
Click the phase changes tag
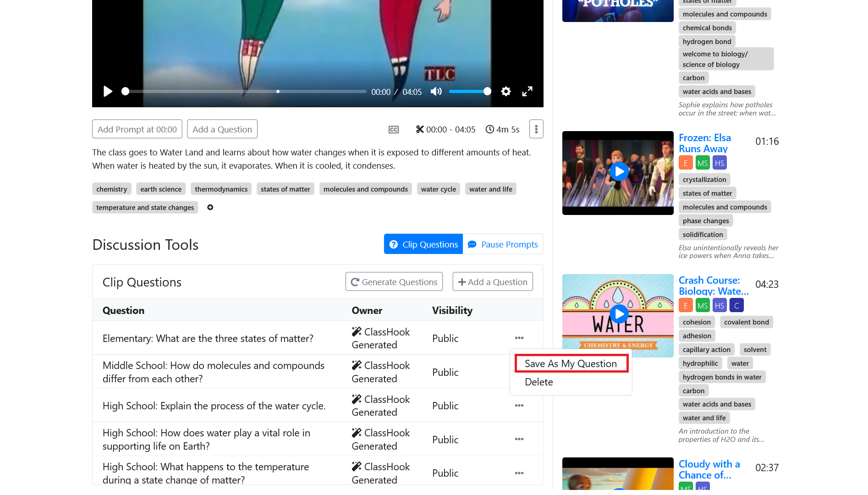tap(706, 220)
